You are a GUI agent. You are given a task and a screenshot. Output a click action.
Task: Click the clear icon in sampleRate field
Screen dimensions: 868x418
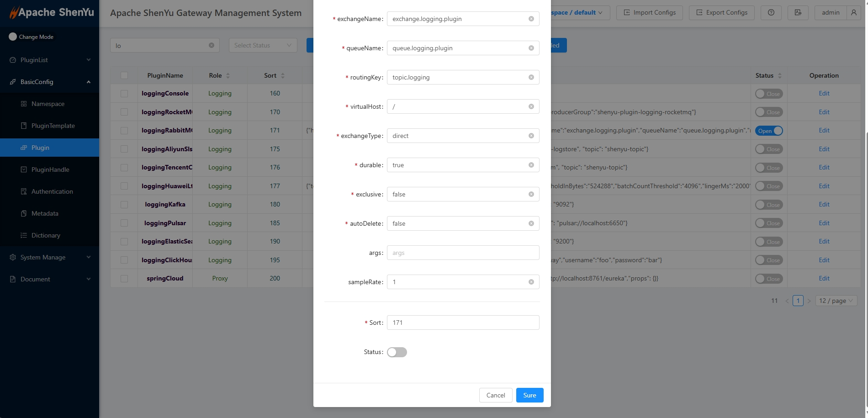coord(531,282)
